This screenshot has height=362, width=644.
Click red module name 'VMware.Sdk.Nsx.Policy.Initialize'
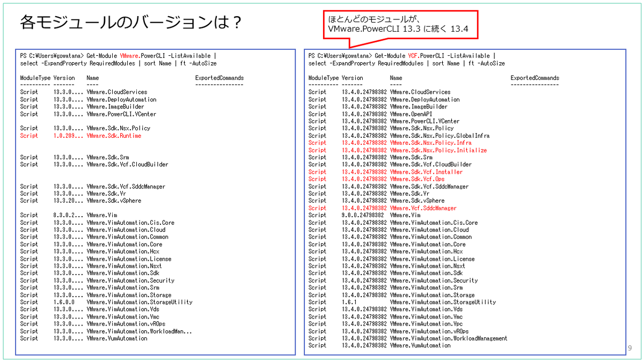coord(438,150)
